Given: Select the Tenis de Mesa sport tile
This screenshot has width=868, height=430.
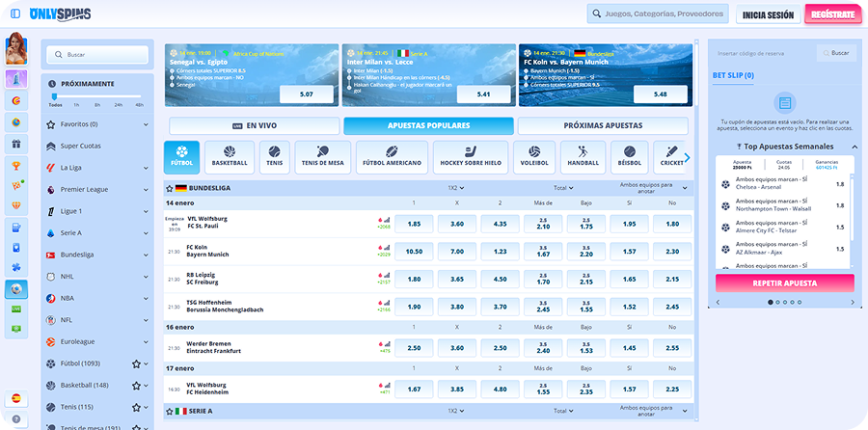Looking at the screenshot, I should pos(323,157).
